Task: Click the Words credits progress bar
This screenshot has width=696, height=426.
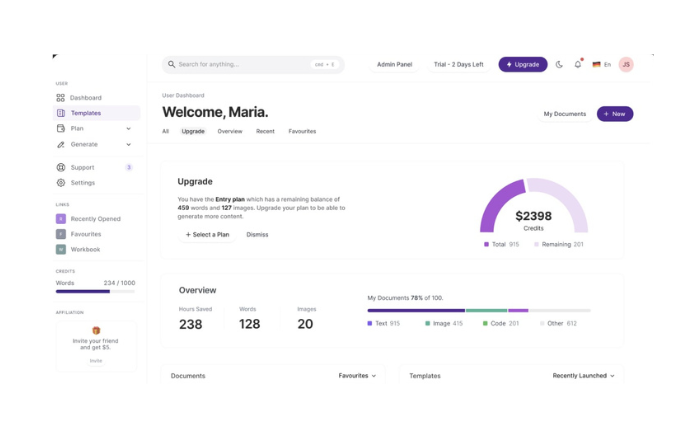Action: pos(95,292)
